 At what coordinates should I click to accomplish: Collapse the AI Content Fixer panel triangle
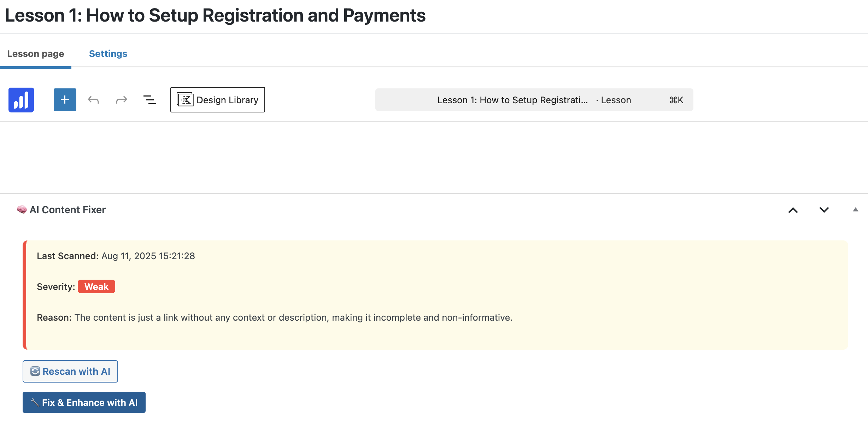(x=856, y=210)
